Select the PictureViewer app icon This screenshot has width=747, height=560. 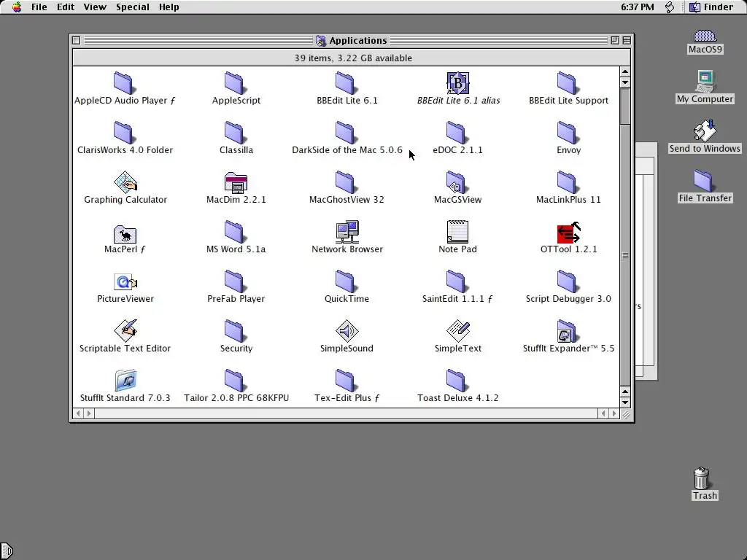click(125, 282)
